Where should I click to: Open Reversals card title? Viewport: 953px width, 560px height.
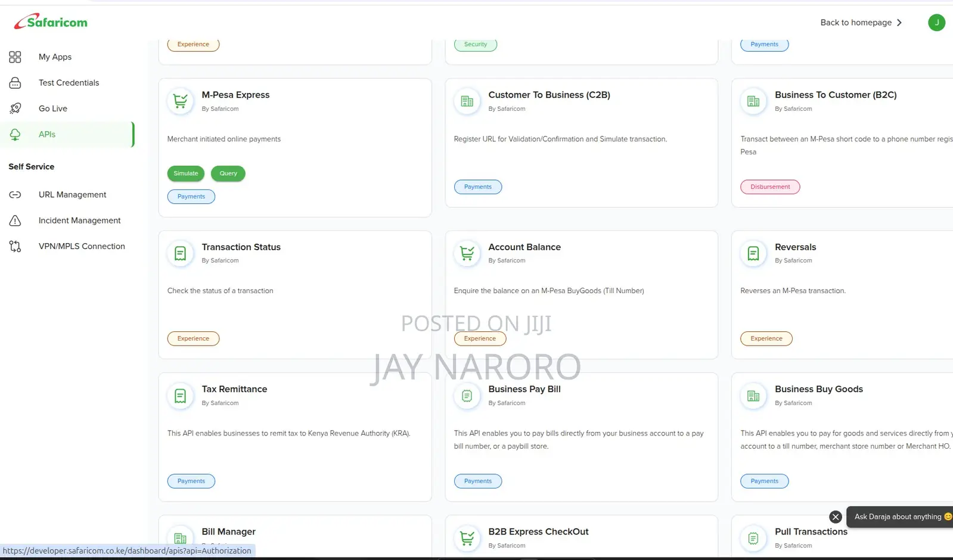795,247
